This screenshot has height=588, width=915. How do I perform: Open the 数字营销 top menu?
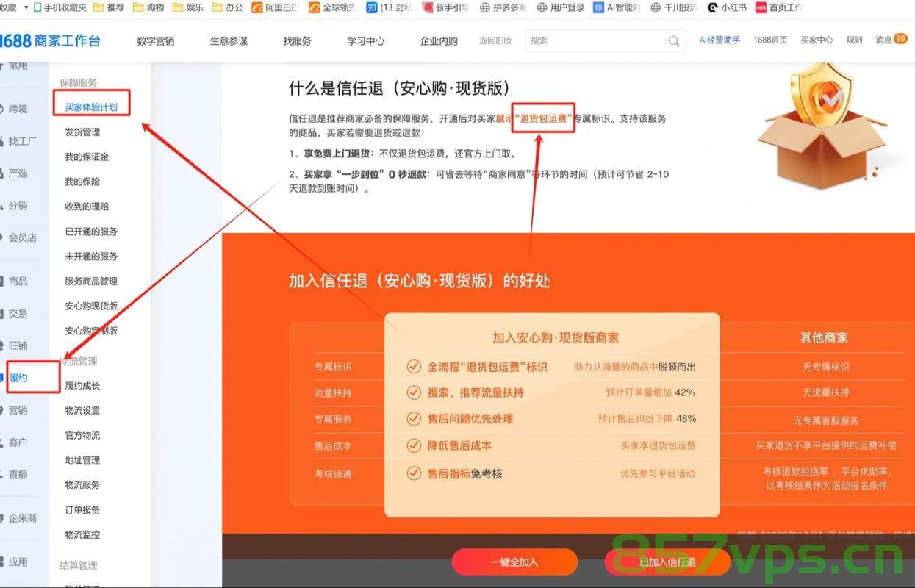coord(156,41)
